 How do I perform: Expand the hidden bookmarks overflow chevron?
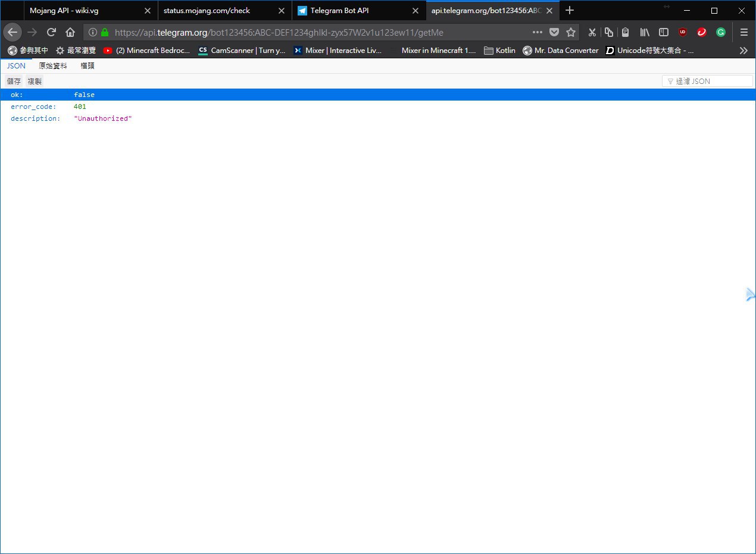click(x=743, y=51)
